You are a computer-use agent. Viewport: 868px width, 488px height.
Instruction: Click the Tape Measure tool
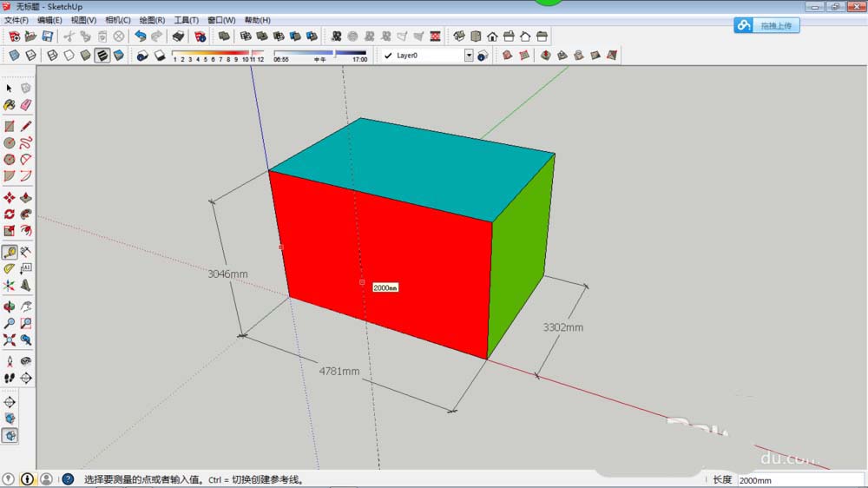point(9,252)
